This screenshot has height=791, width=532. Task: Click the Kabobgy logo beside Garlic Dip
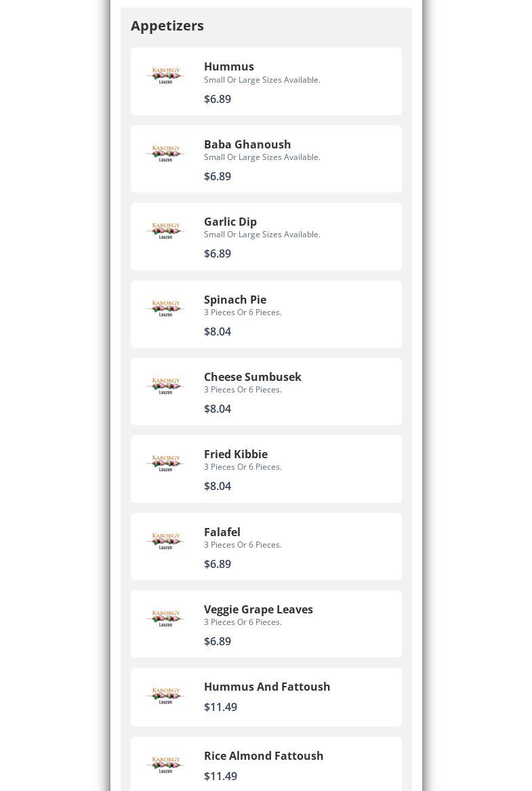point(166,230)
